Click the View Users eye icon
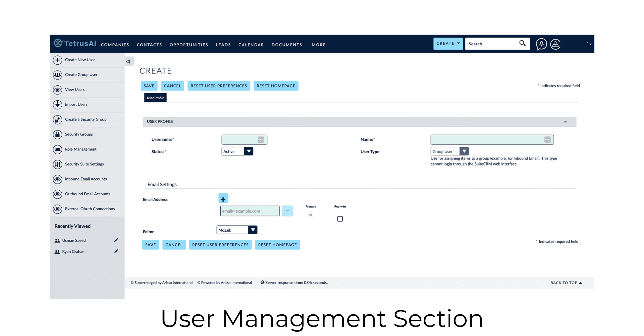This screenshot has height=336, width=644. 57,90
